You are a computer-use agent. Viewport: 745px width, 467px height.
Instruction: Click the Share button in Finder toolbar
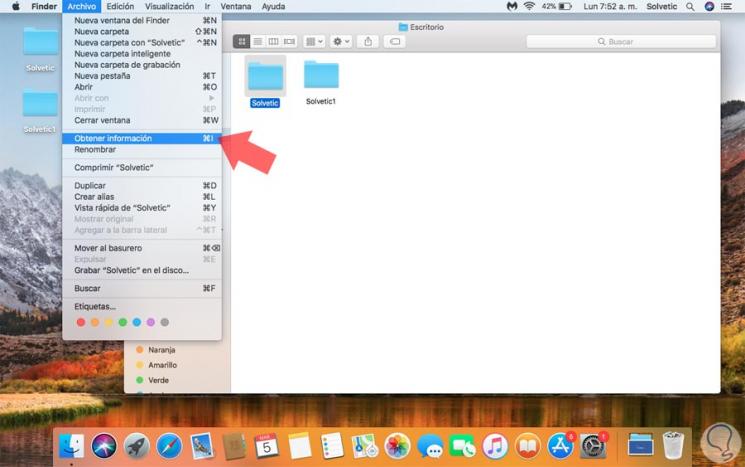[368, 42]
